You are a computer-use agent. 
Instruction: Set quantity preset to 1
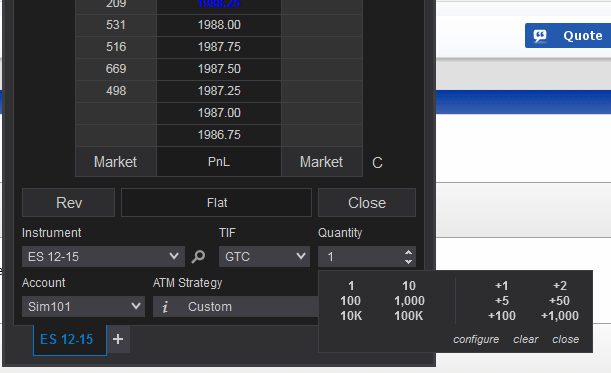click(x=351, y=286)
